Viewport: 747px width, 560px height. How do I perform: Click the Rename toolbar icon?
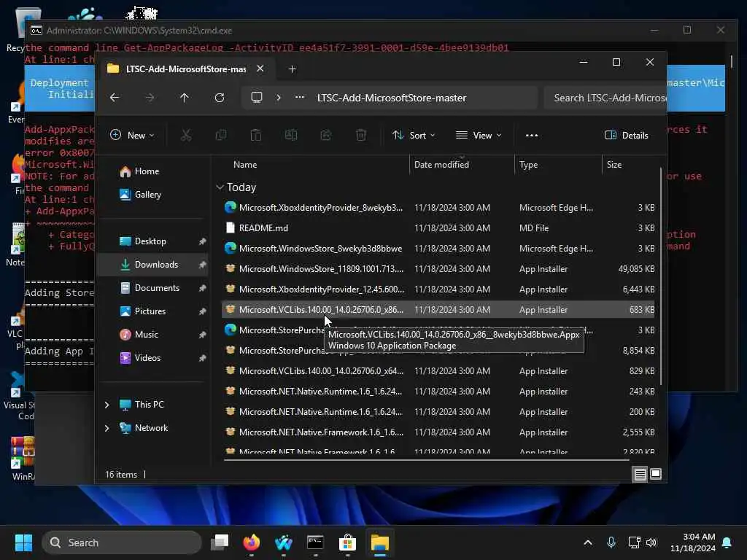290,135
